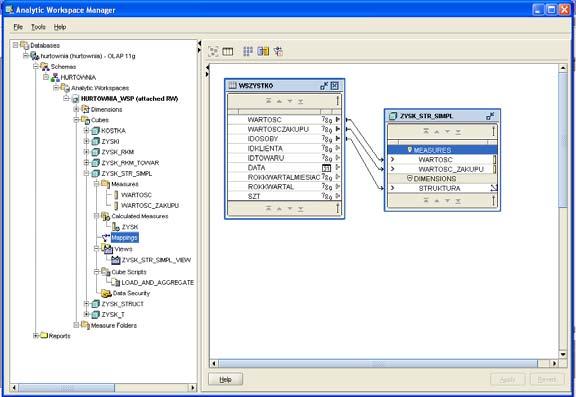Collapse the MEASURES group in cube box
This screenshot has height=397, width=576.
coord(410,150)
